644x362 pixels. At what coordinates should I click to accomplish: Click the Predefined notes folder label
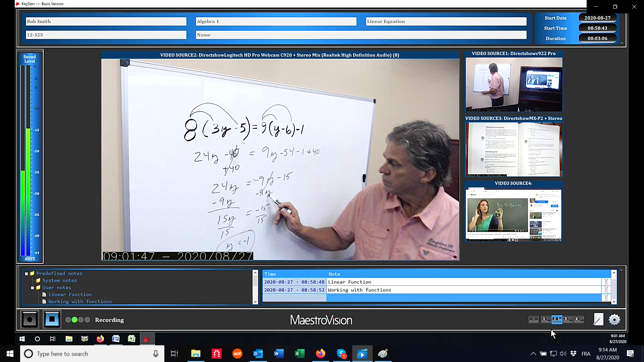[59, 274]
